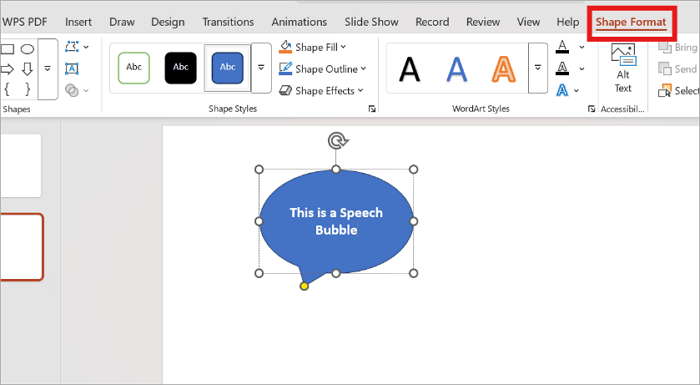This screenshot has width=700, height=385.
Task: Switch to the Insert tab
Action: coord(79,22)
